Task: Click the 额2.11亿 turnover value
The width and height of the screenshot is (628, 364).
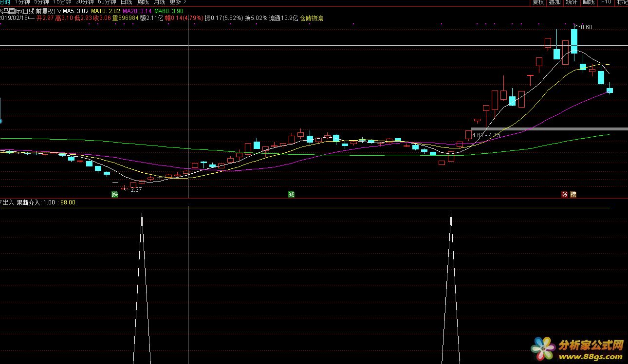Action: pos(151,18)
